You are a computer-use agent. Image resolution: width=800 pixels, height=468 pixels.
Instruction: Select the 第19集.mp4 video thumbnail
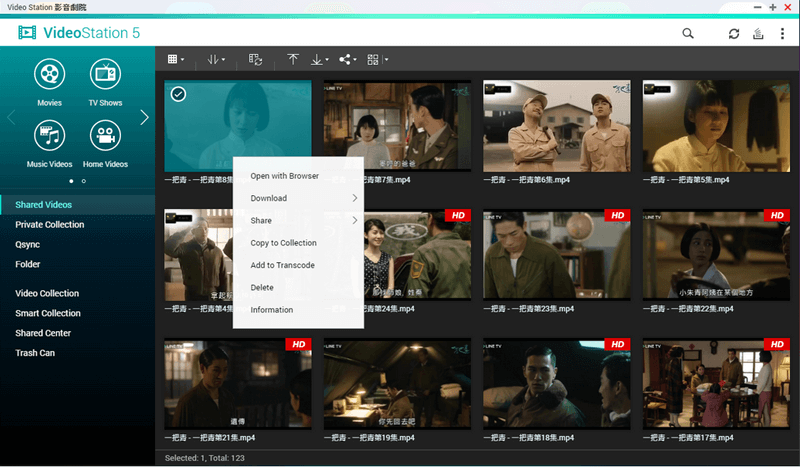pos(397,384)
